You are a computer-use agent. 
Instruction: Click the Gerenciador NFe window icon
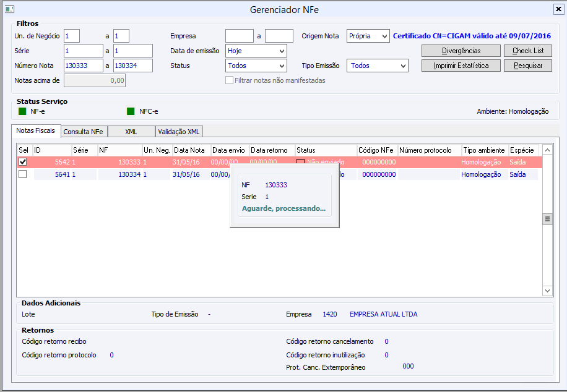click(9, 9)
